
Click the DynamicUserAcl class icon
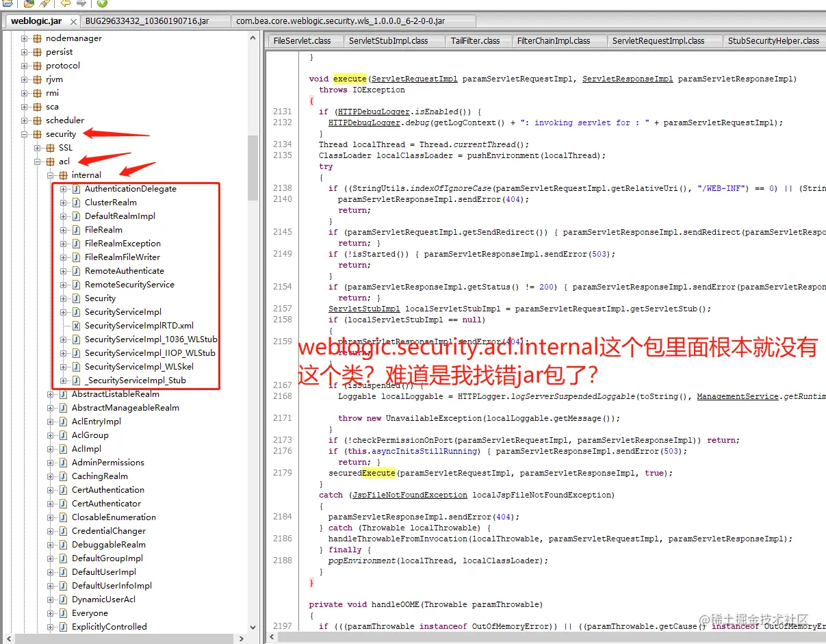(x=63, y=600)
